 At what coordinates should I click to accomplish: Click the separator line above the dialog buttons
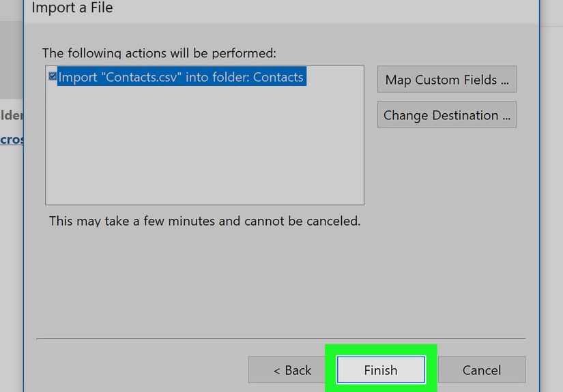[x=280, y=338]
